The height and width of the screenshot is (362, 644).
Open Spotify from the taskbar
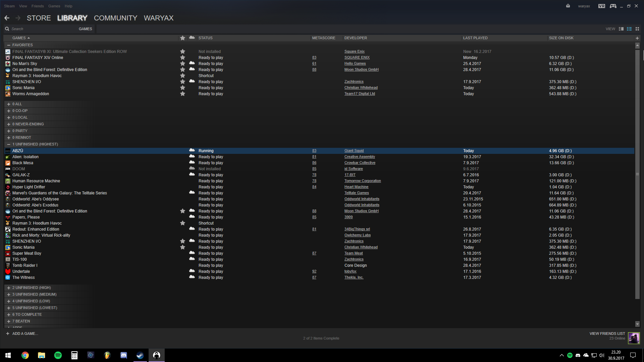[x=58, y=355]
